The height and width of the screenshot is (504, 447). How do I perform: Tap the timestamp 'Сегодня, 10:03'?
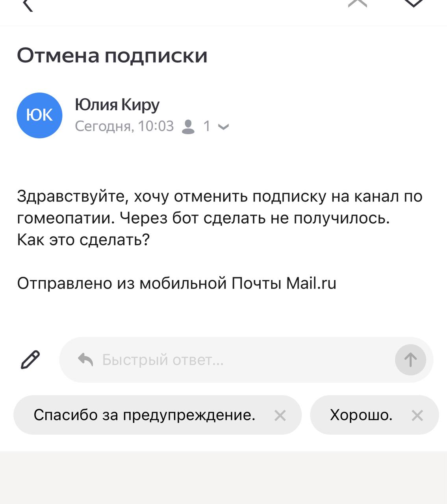click(124, 126)
